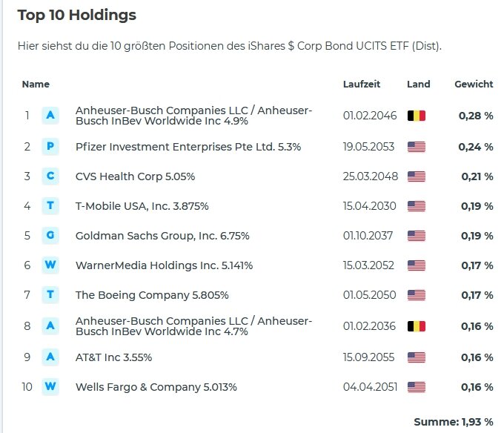The height and width of the screenshot is (433, 504).
Task: Click the US flag in the Wells Fargo row
Action: click(x=417, y=387)
